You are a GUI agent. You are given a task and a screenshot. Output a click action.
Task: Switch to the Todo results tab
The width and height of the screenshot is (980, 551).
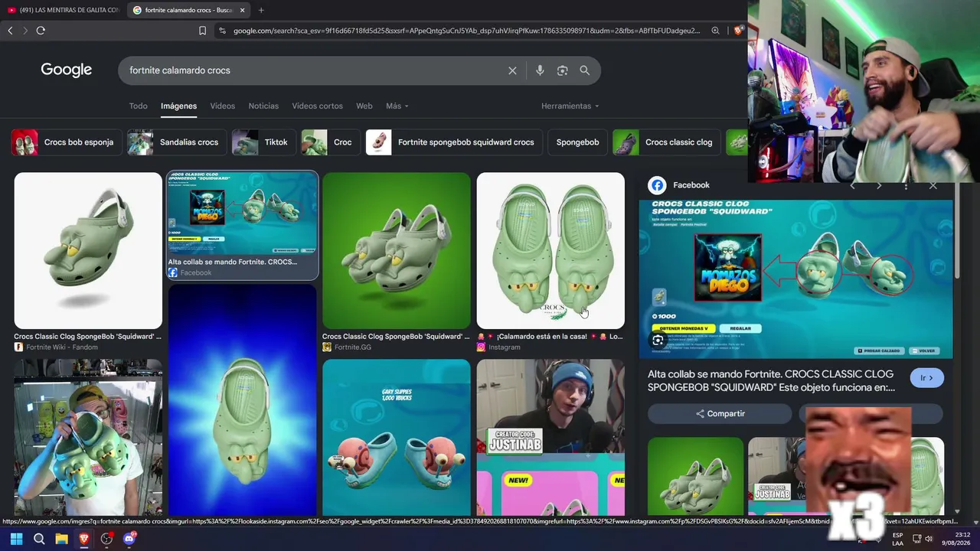(138, 106)
